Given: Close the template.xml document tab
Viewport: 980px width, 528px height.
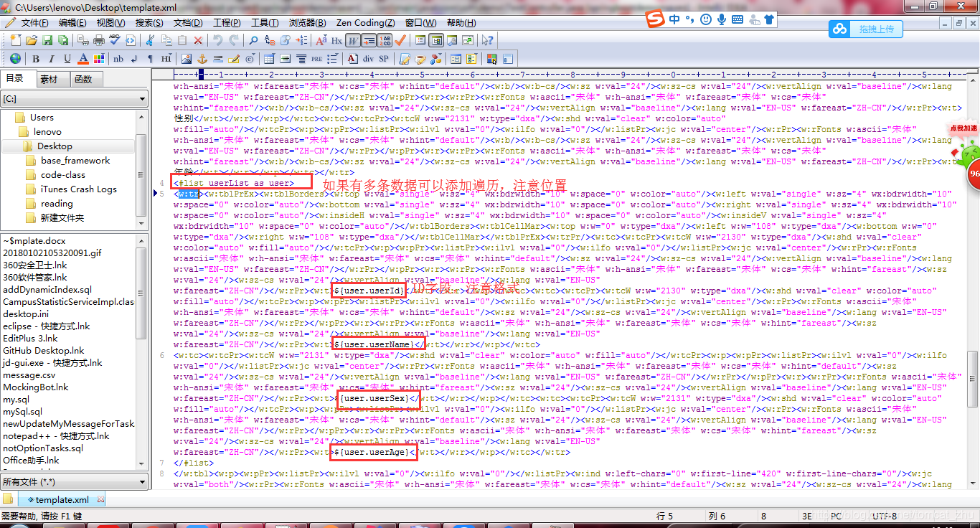Looking at the screenshot, I should pos(100,499).
